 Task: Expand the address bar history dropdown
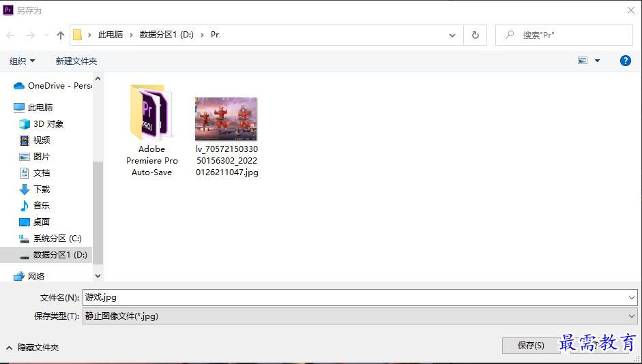pyautogui.click(x=452, y=35)
